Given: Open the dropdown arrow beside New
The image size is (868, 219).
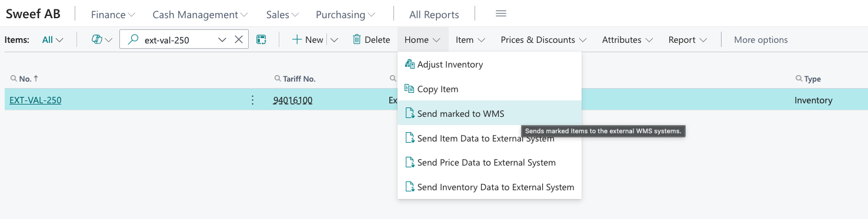Looking at the screenshot, I should (x=334, y=40).
